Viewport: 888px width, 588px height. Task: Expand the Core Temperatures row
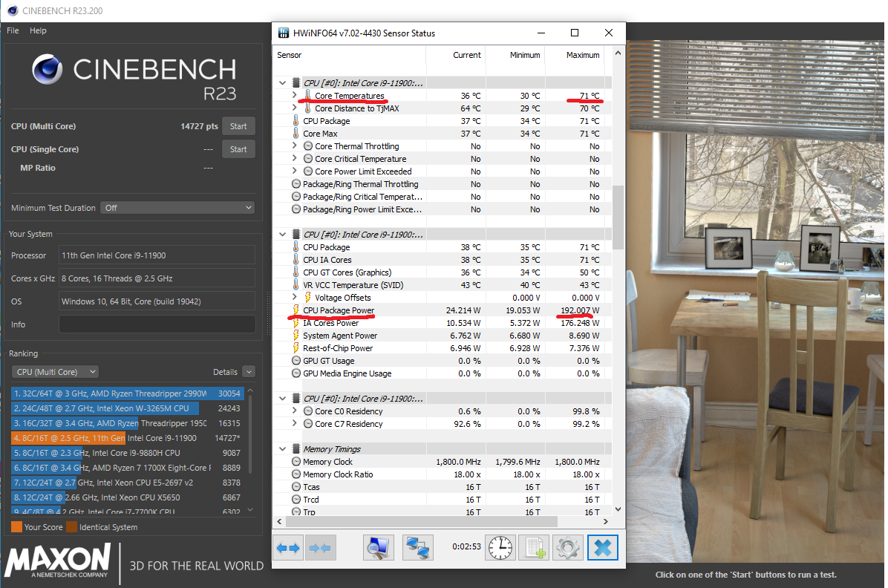click(295, 95)
